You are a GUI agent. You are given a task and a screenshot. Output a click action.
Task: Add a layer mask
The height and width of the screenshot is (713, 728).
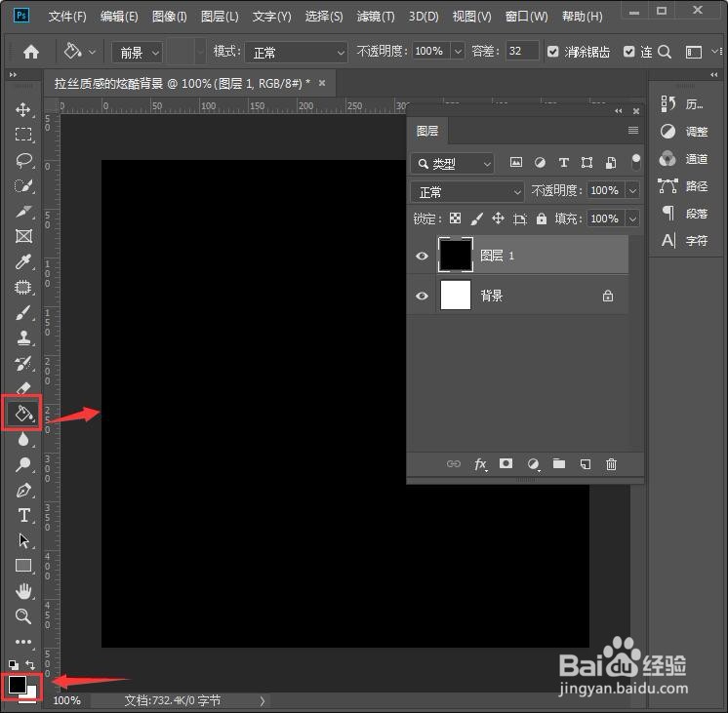pos(506,463)
